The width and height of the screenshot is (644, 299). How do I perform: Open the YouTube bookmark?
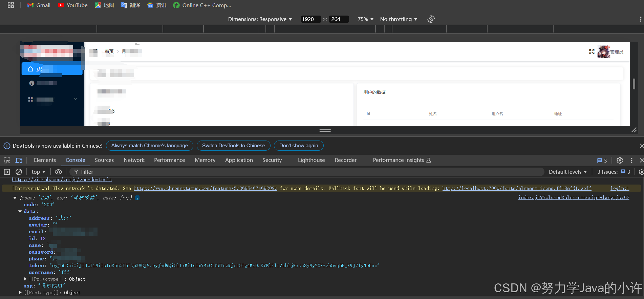tap(73, 5)
